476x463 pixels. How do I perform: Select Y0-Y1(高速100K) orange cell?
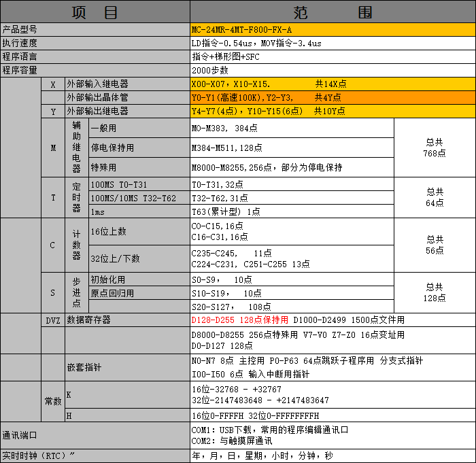[333, 97]
